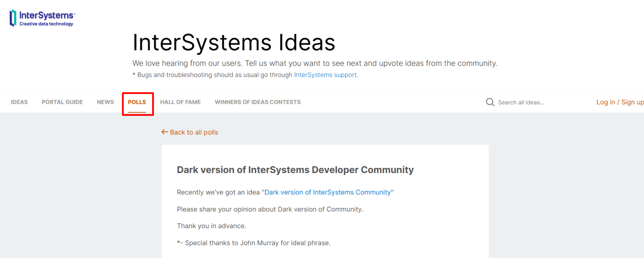Click the poll title 'Dark version of InterSystems Developer Community'
This screenshot has width=644, height=258.
point(295,170)
